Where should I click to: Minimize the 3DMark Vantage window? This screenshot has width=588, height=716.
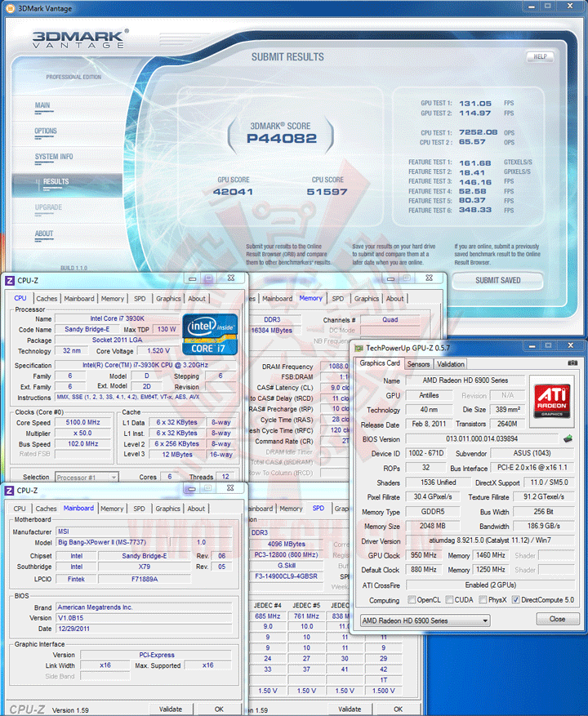[x=532, y=7]
